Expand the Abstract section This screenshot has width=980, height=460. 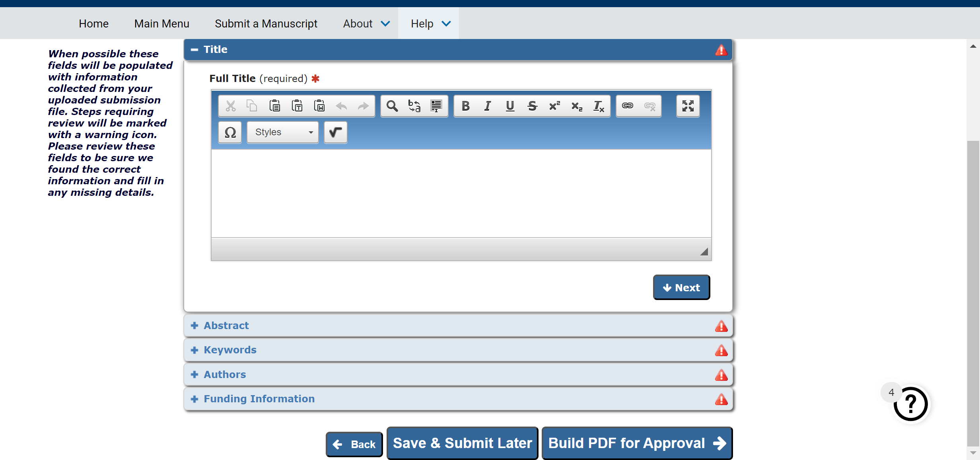pos(226,326)
